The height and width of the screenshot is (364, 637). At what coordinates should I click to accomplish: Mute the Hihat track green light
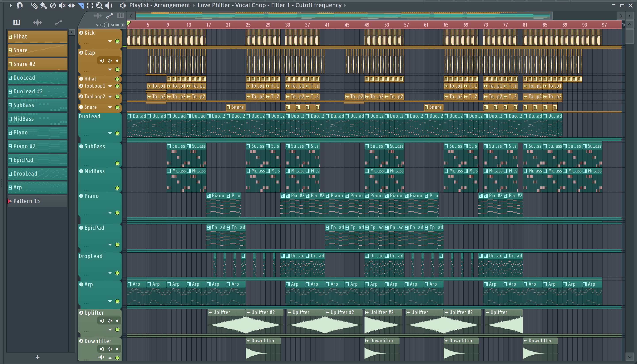pyautogui.click(x=117, y=79)
